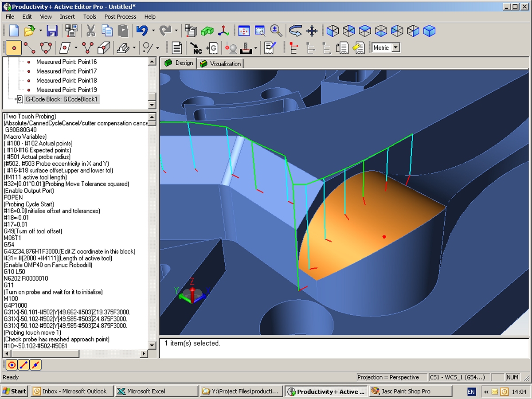Viewport: 532px width, 399px height.
Task: Click the save floppy disk icon
Action: [52, 31]
